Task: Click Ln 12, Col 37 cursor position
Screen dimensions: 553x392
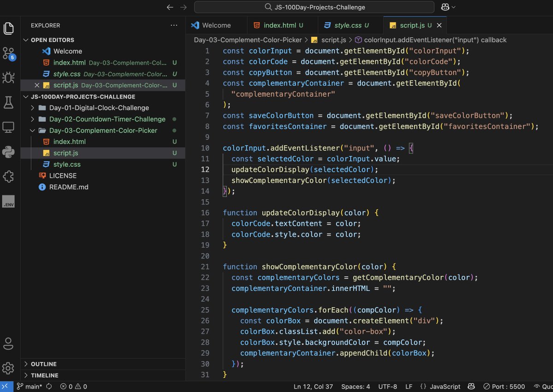Action: tap(314, 386)
